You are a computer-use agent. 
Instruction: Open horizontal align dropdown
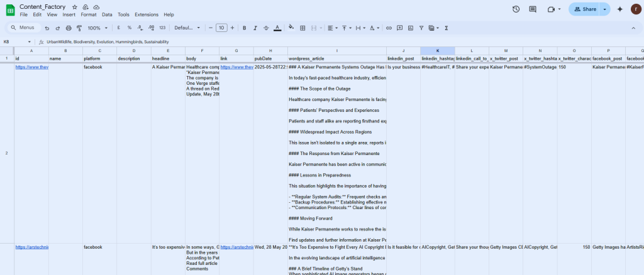pos(333,28)
